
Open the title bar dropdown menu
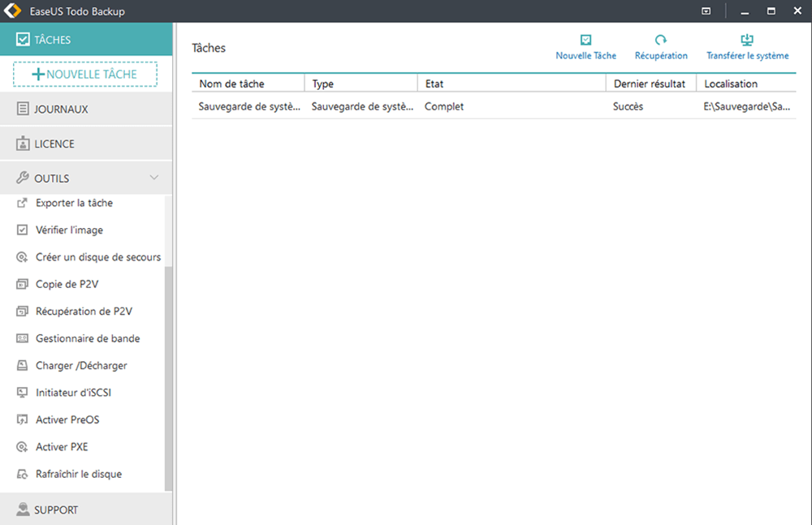pos(706,11)
